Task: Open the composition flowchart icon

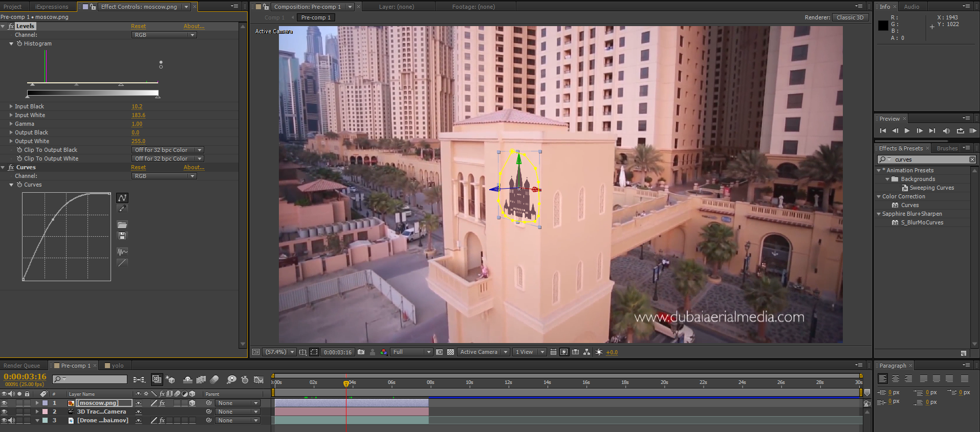Action: (586, 352)
